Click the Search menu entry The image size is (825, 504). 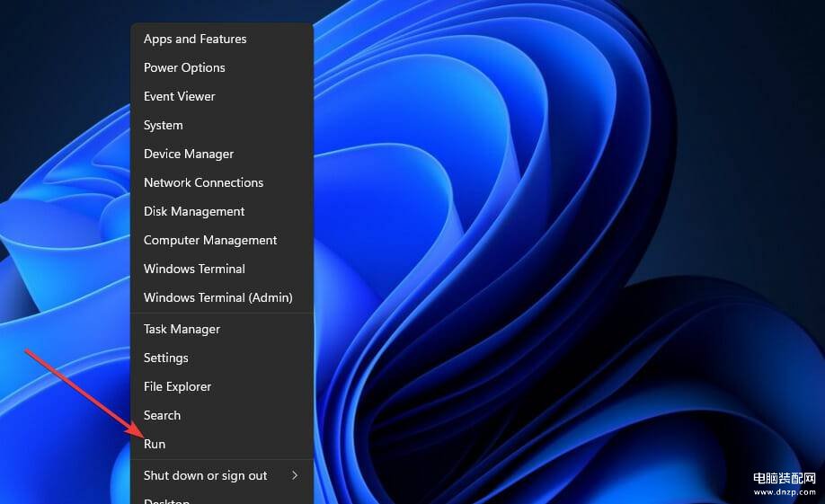click(x=221, y=415)
